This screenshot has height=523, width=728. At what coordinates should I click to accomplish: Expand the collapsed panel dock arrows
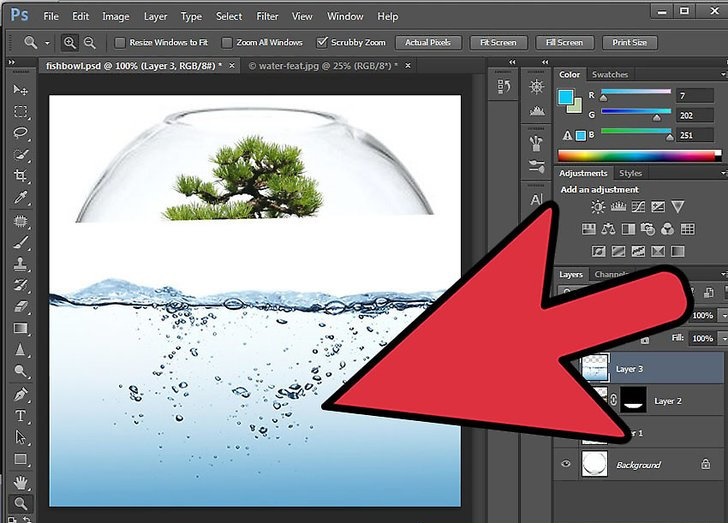(512, 62)
